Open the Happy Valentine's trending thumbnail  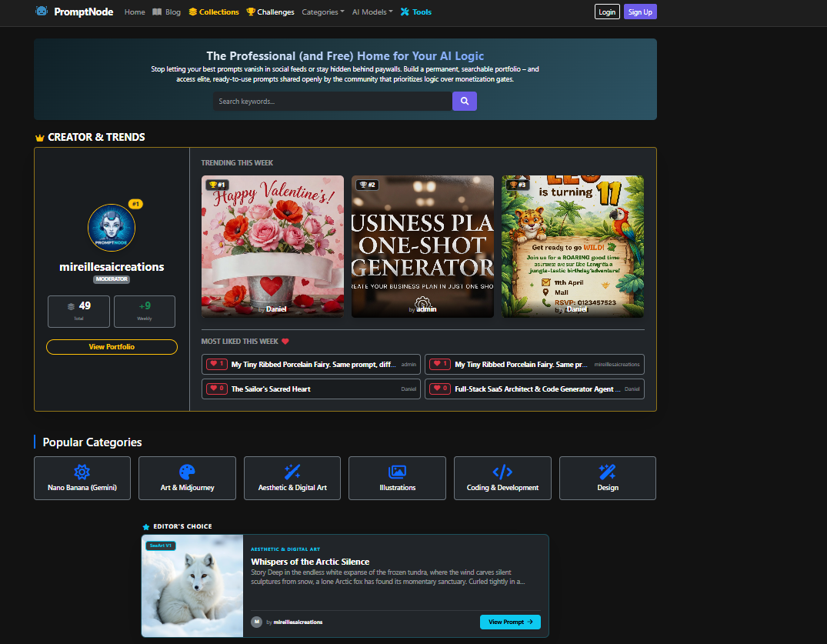point(274,246)
